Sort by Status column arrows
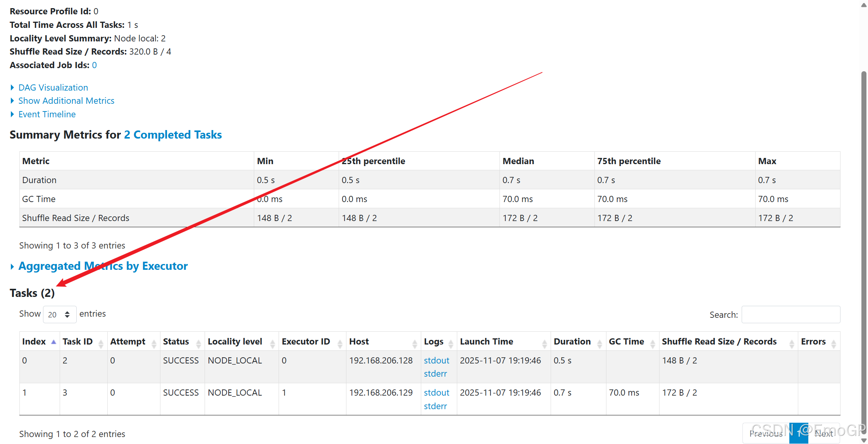This screenshot has height=444, width=868. point(198,343)
